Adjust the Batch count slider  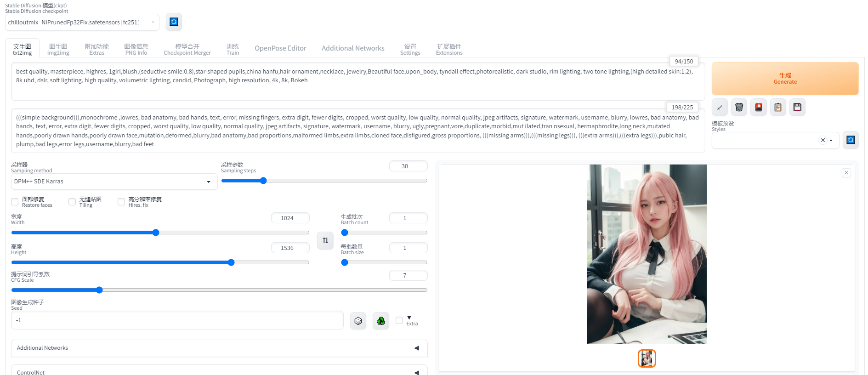(384, 233)
